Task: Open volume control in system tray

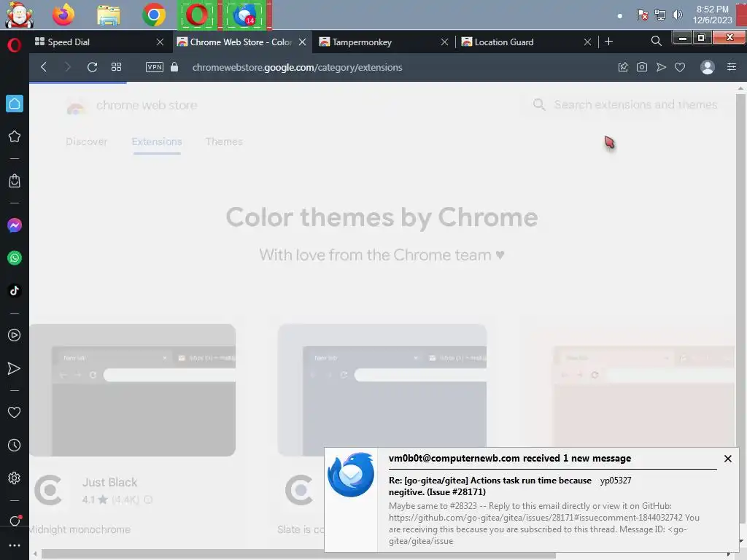Action: coord(677,15)
